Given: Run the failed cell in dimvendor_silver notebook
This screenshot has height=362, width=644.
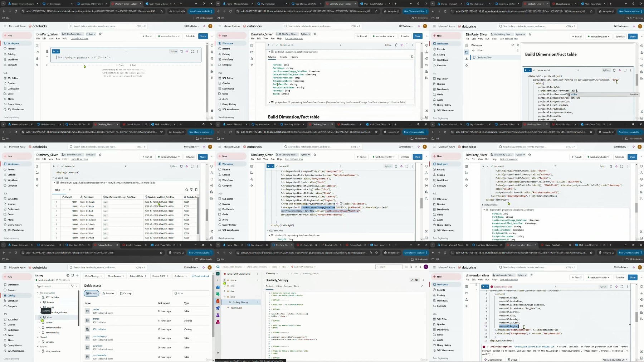Looking at the screenshot, I should (x=484, y=286).
